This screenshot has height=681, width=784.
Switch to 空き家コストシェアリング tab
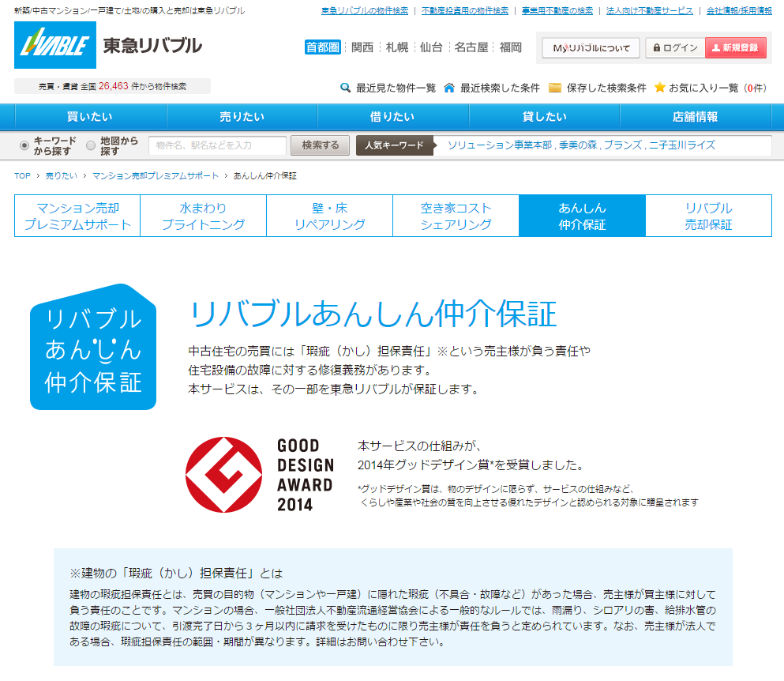456,216
